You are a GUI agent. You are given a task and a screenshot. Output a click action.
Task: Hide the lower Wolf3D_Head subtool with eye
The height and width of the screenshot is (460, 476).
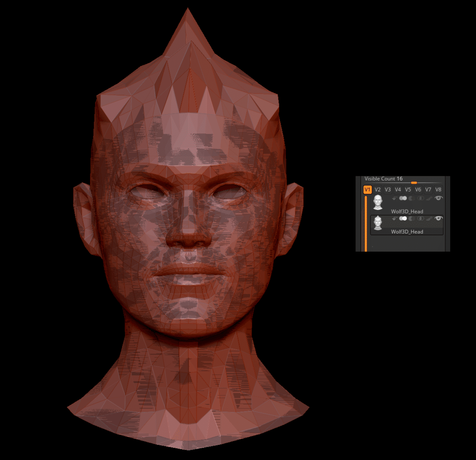pyautogui.click(x=438, y=218)
